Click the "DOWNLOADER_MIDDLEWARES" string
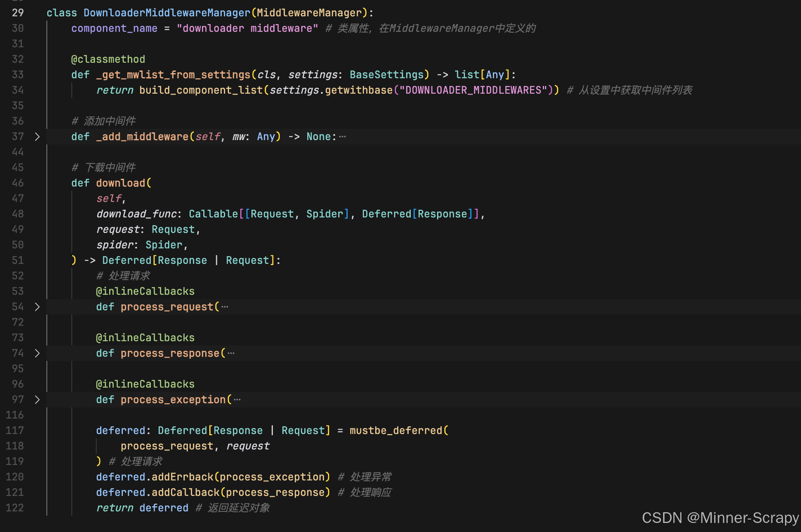 473,90
